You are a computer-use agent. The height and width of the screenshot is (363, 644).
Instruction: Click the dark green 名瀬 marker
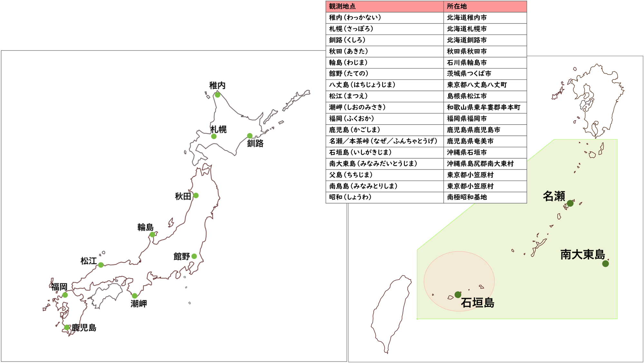[x=570, y=203]
